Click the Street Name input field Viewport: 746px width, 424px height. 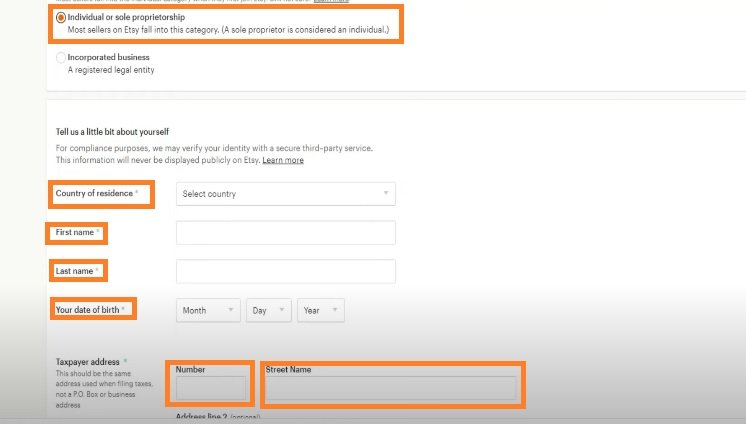tap(391, 388)
